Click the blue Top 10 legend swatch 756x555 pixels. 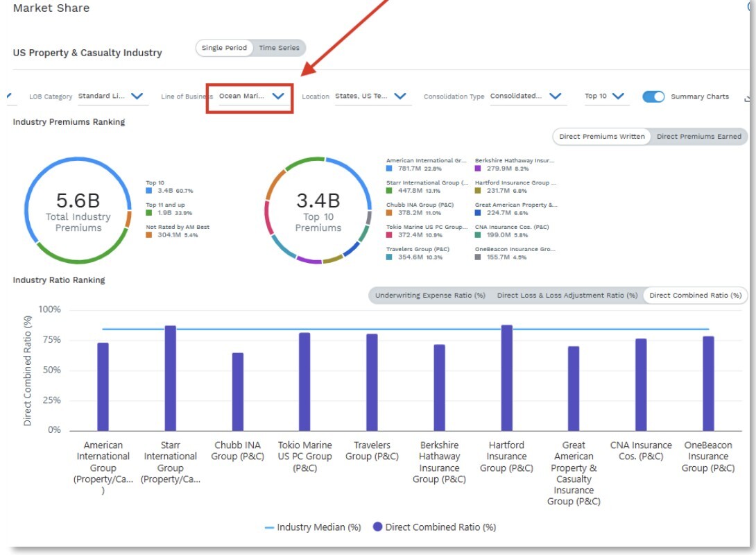tap(148, 190)
